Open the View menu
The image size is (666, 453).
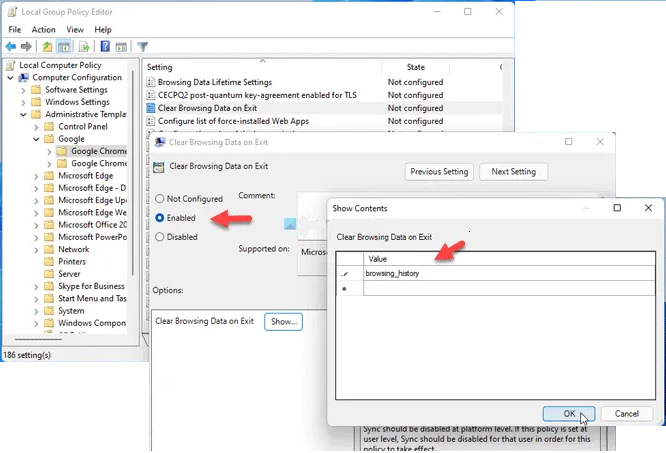click(75, 30)
